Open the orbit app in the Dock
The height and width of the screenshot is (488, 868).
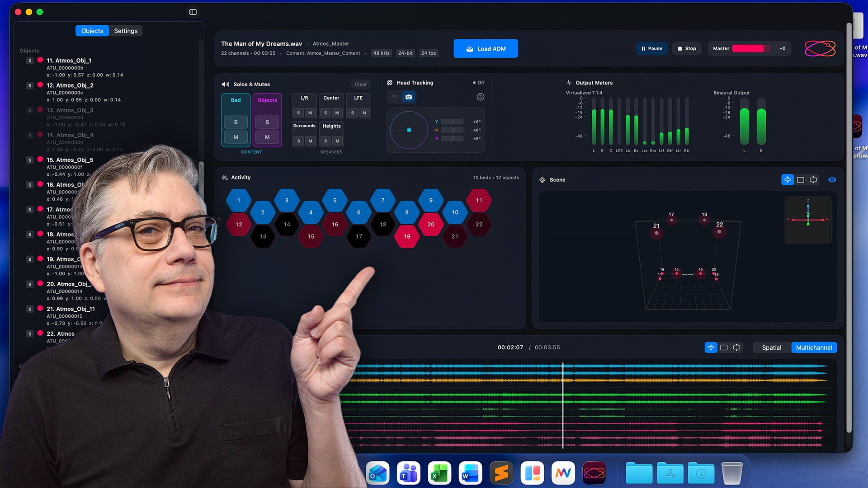[594, 473]
